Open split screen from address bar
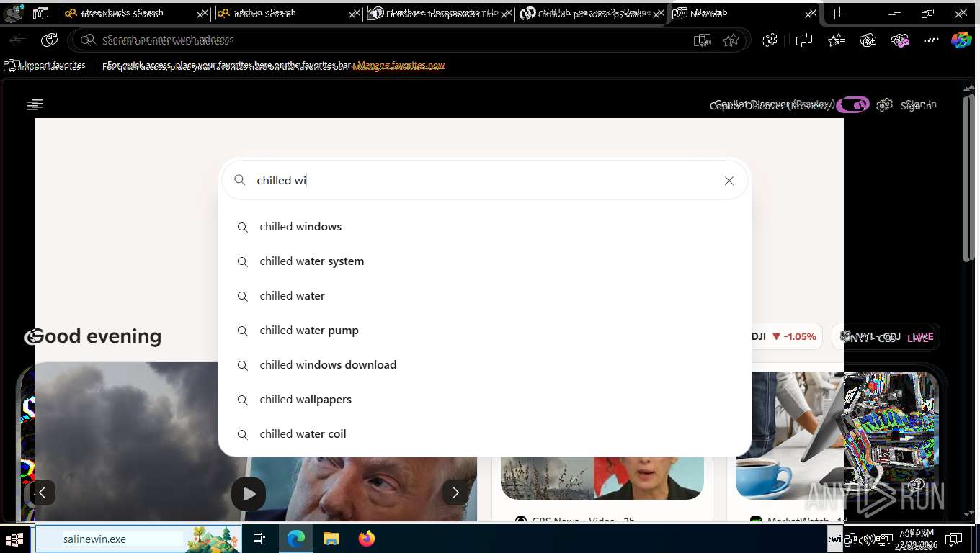The width and height of the screenshot is (980, 553). (702, 40)
